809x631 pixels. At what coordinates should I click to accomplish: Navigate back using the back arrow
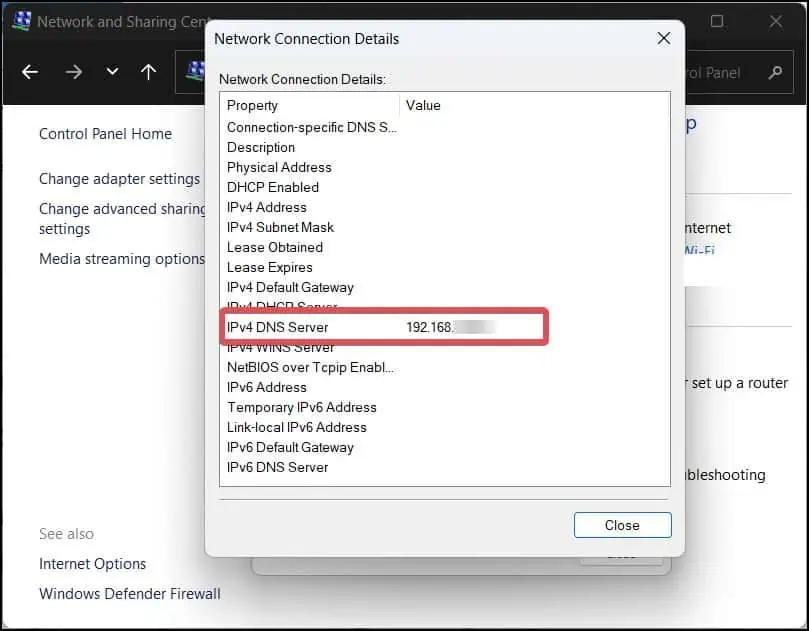click(30, 71)
